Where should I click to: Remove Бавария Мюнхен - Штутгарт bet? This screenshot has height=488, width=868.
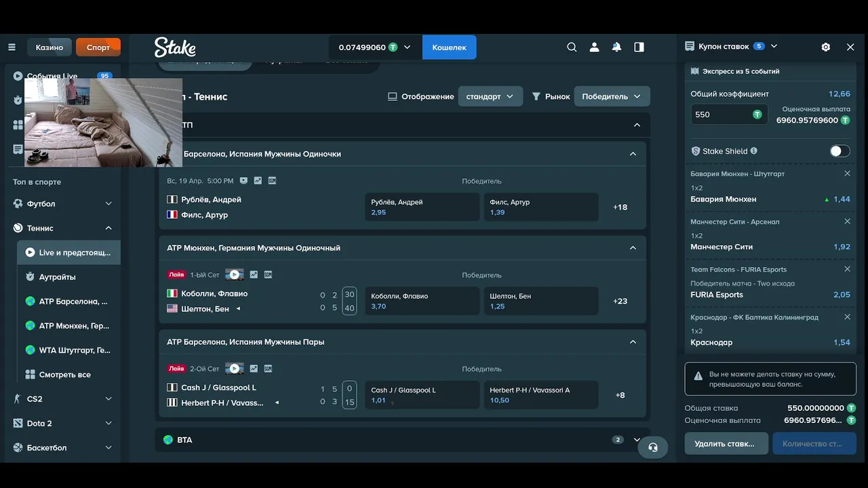point(847,174)
